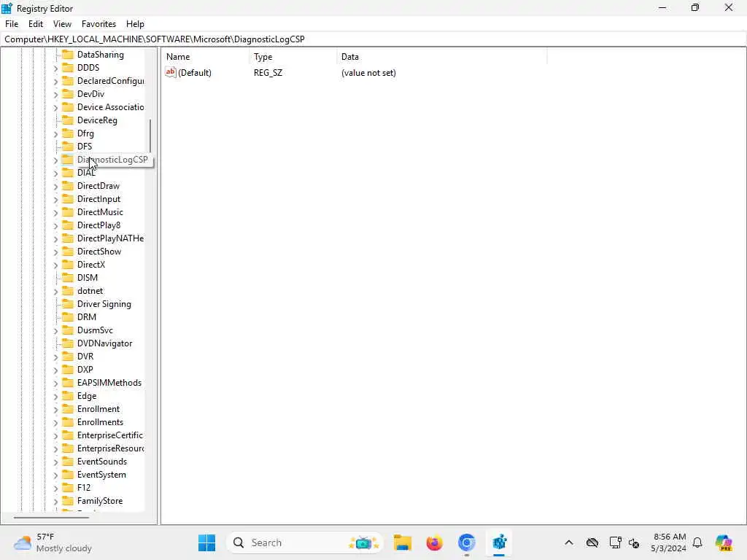Sort values by Type column header
This screenshot has height=560, width=747.
tap(293, 57)
